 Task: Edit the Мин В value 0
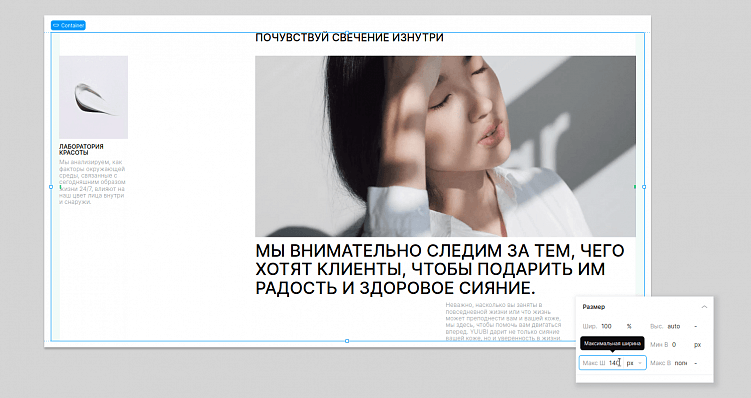tap(674, 344)
